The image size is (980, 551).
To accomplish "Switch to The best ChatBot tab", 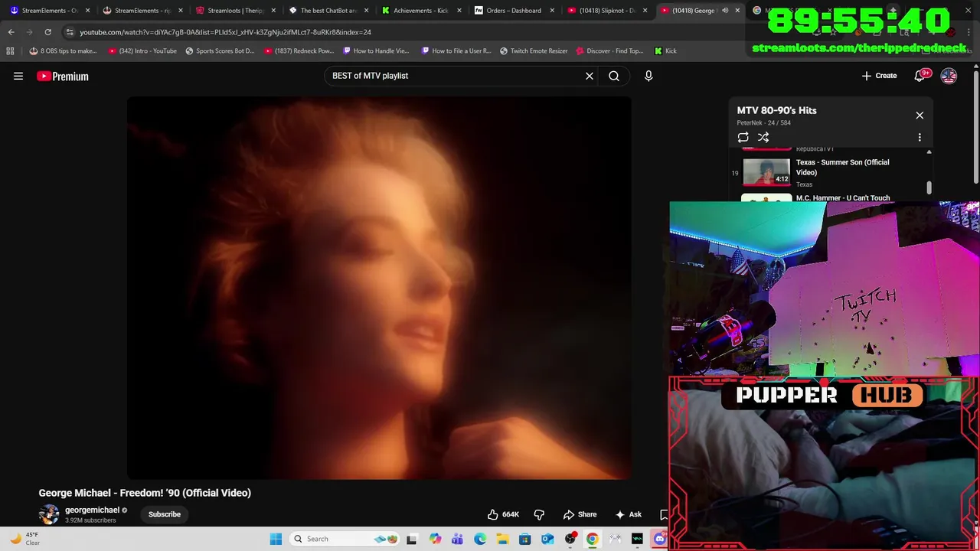I will coord(327,11).
